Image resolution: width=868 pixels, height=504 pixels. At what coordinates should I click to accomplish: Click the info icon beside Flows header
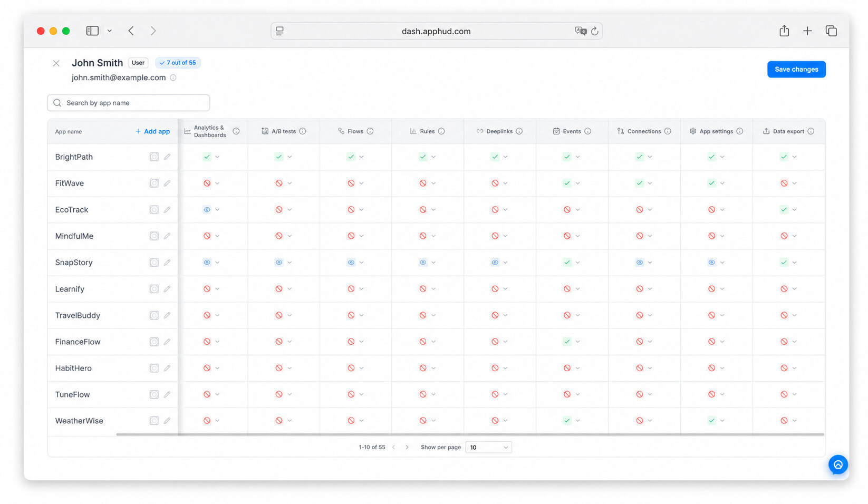[x=370, y=131]
